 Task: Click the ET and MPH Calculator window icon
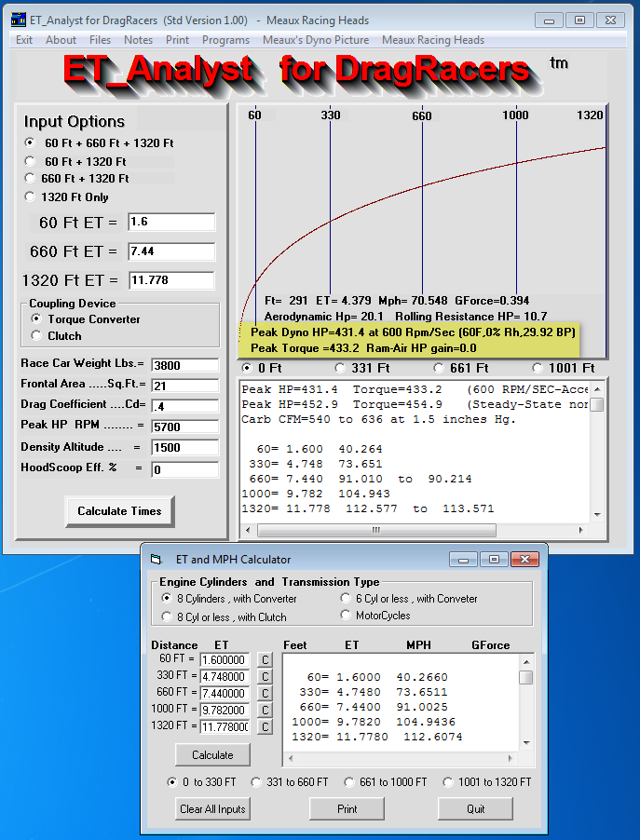[156, 560]
